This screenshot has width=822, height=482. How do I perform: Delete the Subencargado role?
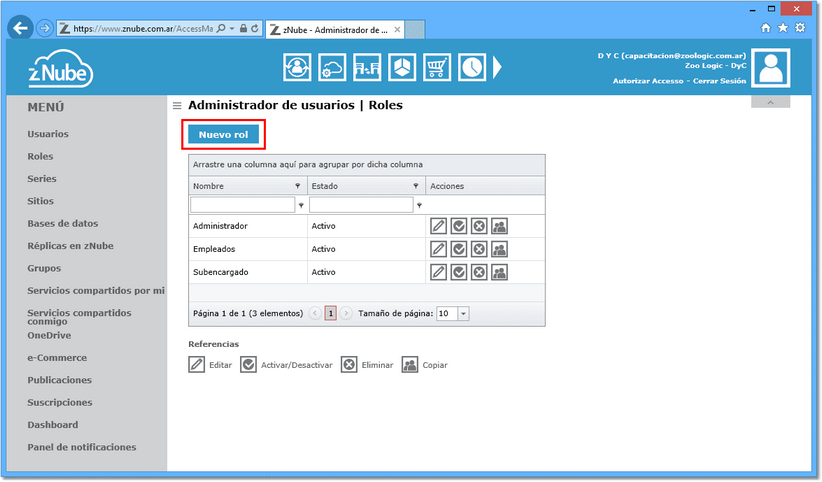(479, 272)
